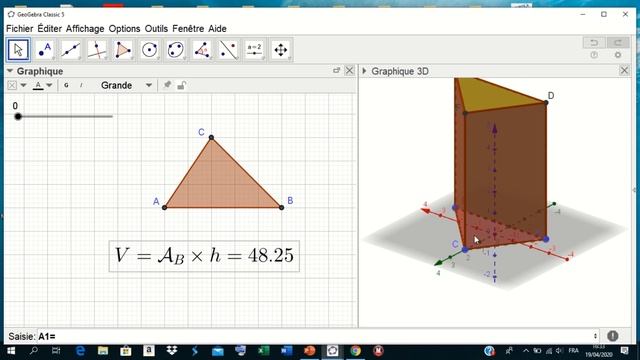Collapse the Graphique style bar triangle
Image resolution: width=640 pixels, height=360 pixels.
10,71
